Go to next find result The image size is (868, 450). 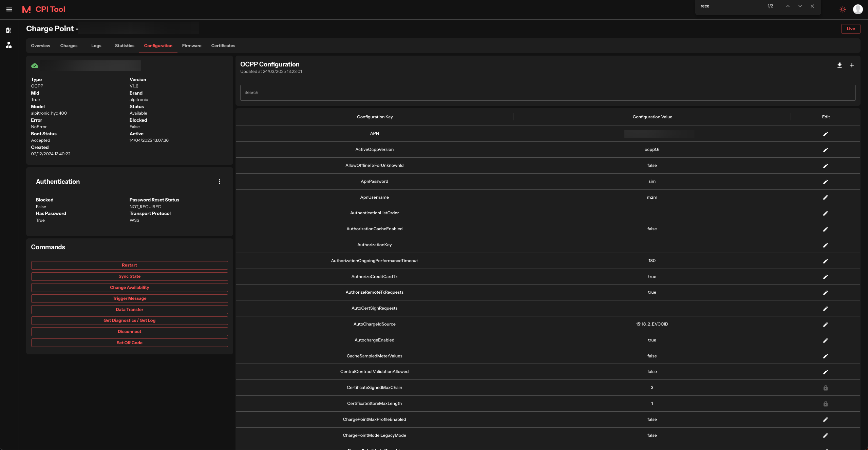[800, 6]
